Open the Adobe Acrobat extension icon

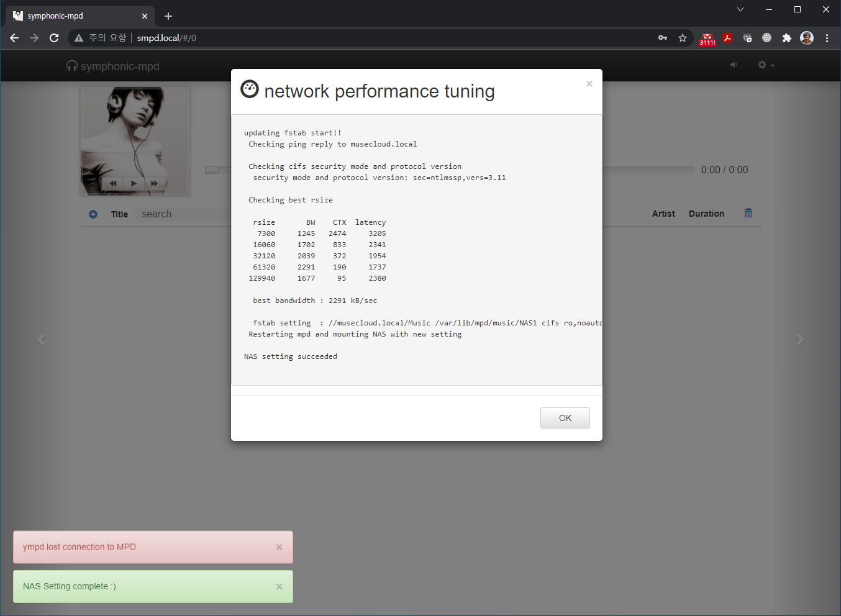727,38
